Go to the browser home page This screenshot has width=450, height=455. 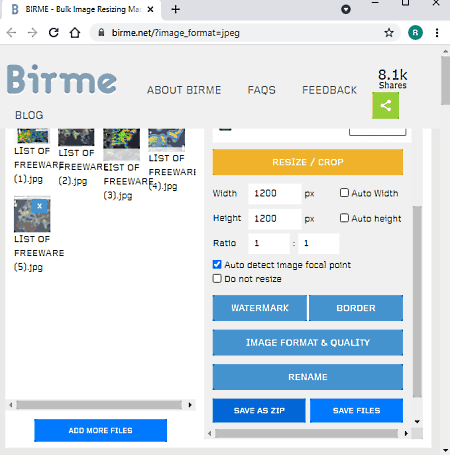75,33
